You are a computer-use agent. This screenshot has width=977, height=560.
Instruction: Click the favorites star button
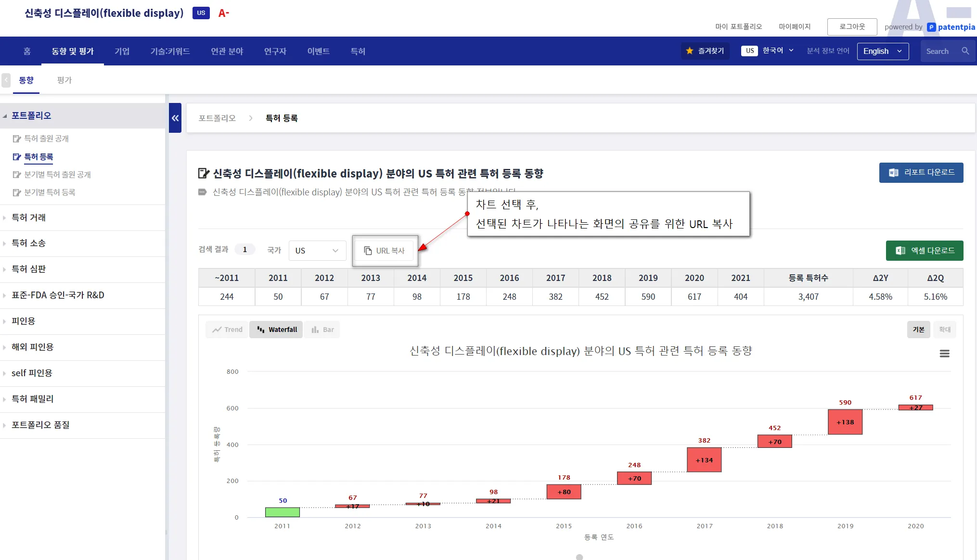705,51
